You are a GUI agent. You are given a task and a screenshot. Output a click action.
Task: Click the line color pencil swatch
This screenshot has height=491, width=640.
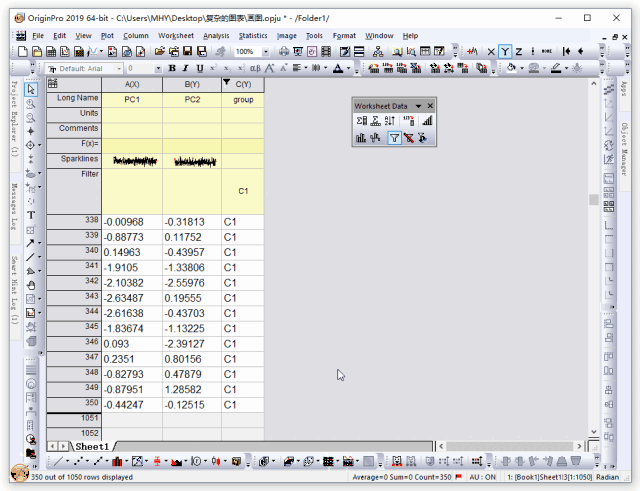[x=556, y=68]
